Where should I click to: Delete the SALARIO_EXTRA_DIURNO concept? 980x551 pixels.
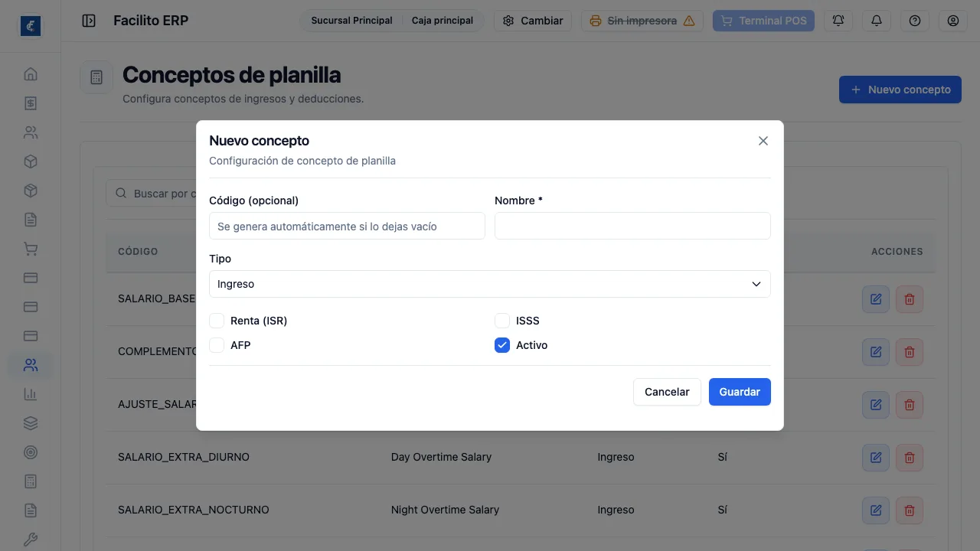[x=910, y=458]
